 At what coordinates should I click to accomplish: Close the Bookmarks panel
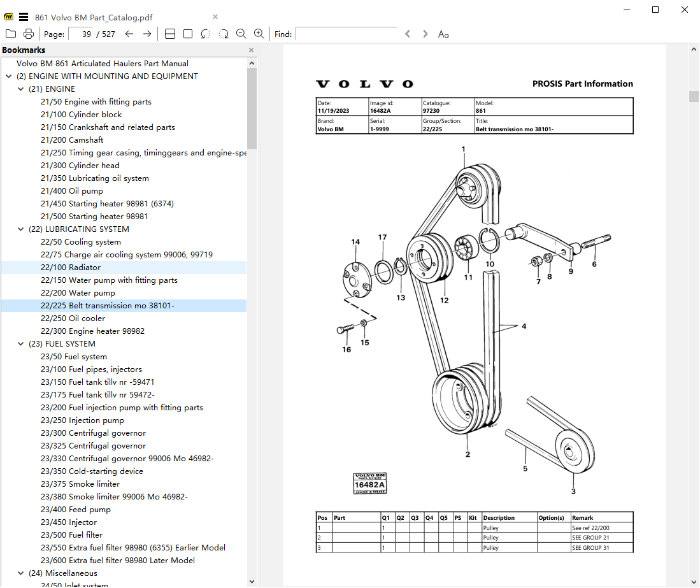252,50
